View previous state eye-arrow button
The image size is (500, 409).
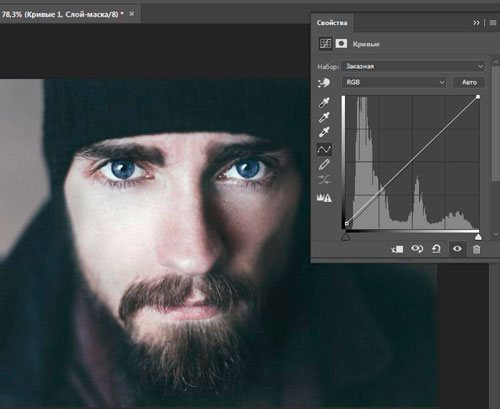[417, 249]
